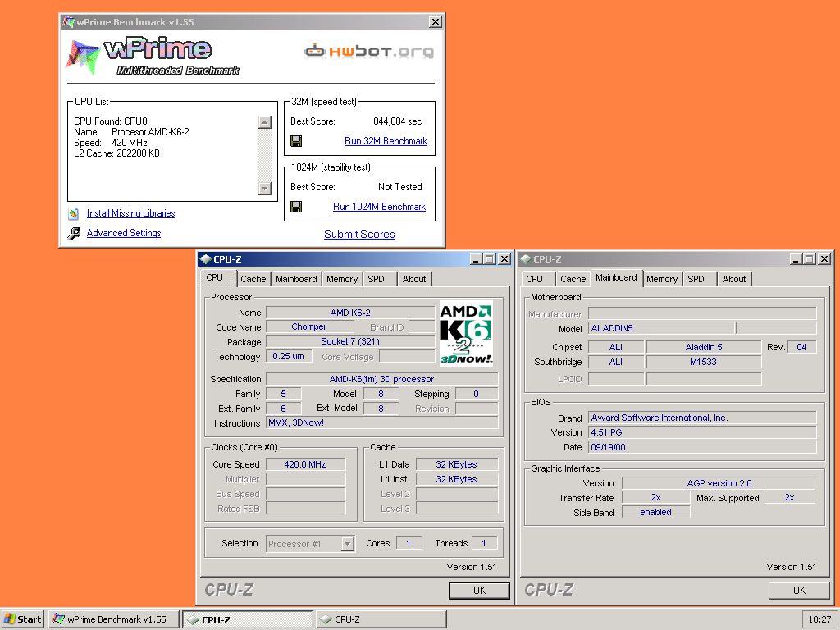Click BIOS Brand Award Software International field

702,418
